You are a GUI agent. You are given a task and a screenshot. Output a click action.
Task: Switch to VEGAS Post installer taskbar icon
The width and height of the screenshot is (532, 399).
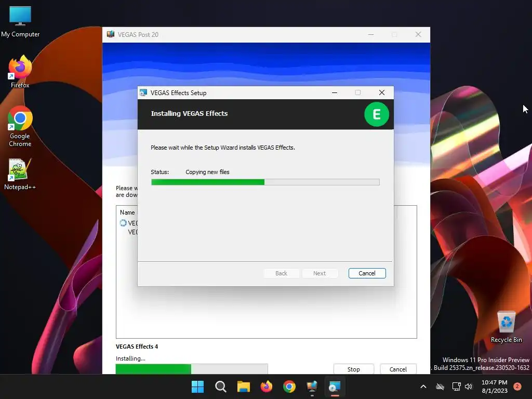(x=312, y=387)
